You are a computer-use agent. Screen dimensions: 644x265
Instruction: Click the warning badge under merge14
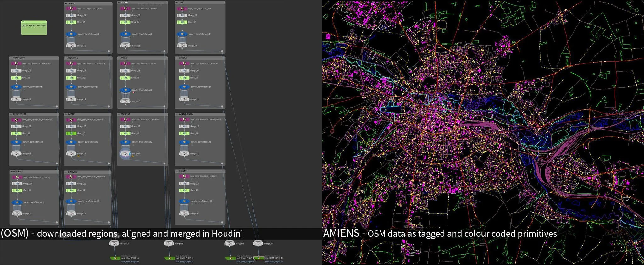click(78, 156)
